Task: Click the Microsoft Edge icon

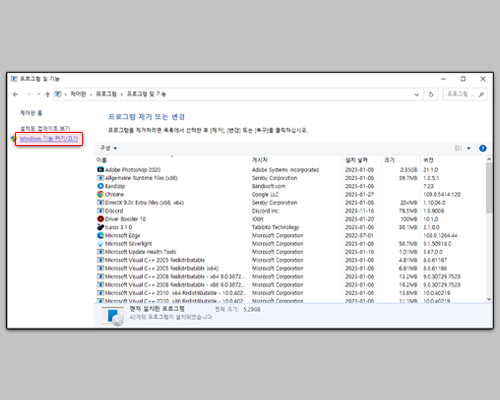Action: tap(100, 235)
